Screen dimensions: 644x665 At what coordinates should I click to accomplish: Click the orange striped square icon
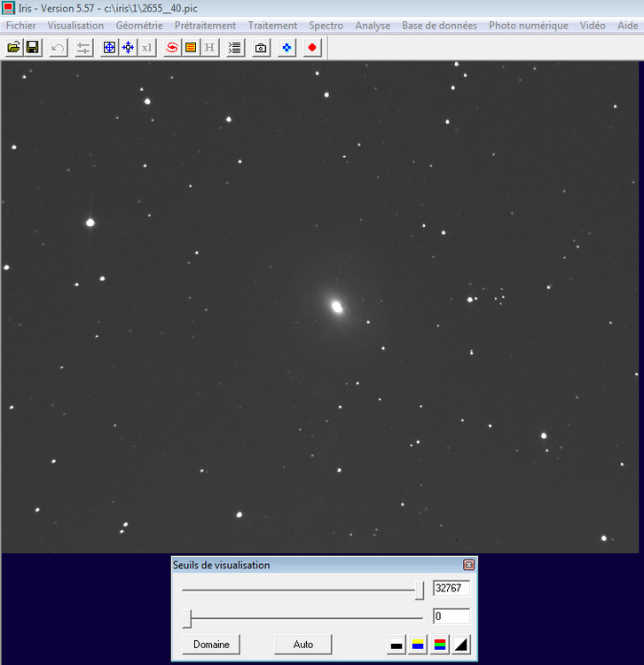pos(191,48)
